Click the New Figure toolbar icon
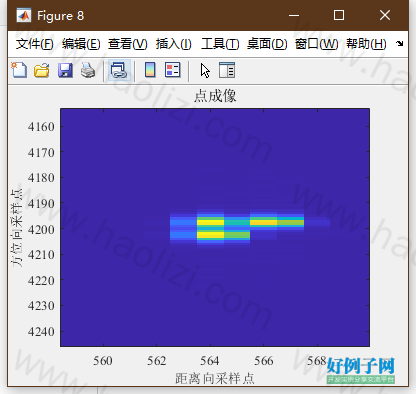The width and height of the screenshot is (416, 394). coord(19,70)
